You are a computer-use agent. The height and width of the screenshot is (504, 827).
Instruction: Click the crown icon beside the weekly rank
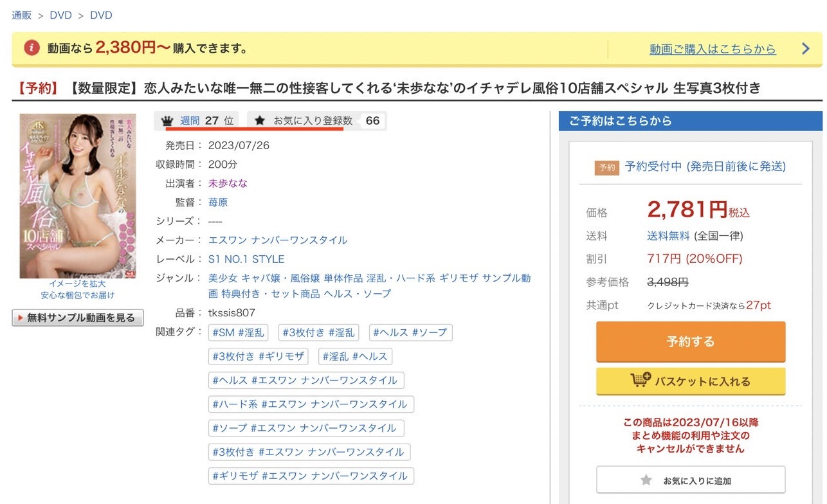[x=167, y=121]
